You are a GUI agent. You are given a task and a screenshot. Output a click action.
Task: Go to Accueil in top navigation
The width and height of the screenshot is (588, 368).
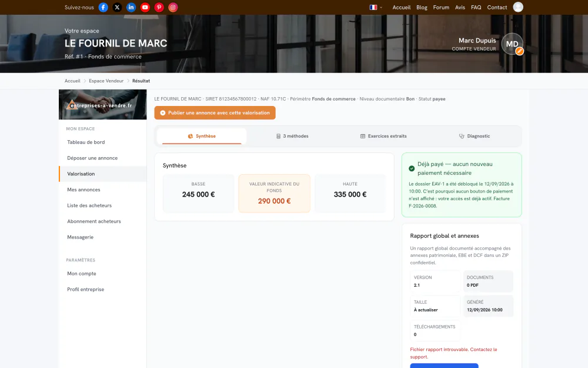401,7
